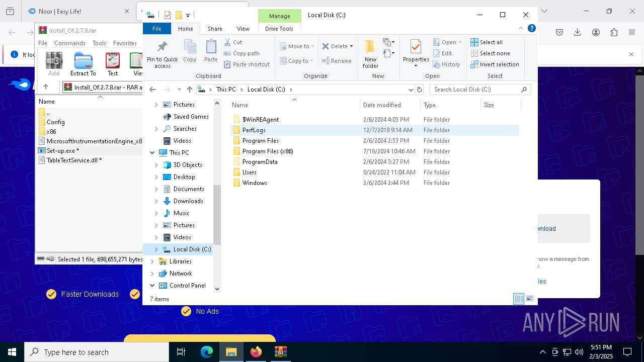This screenshot has height=362, width=644.
Task: Open File Explorer Help icon
Action: (531, 29)
